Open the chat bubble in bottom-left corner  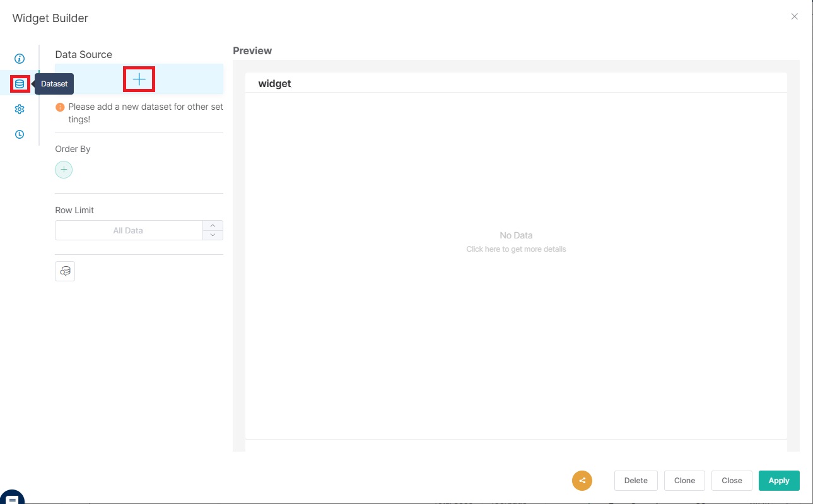click(x=13, y=497)
